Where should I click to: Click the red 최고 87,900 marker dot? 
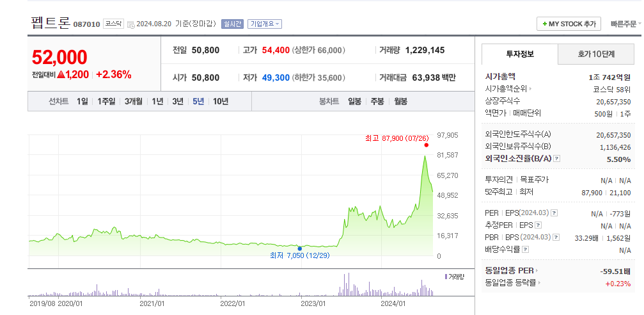pos(427,145)
